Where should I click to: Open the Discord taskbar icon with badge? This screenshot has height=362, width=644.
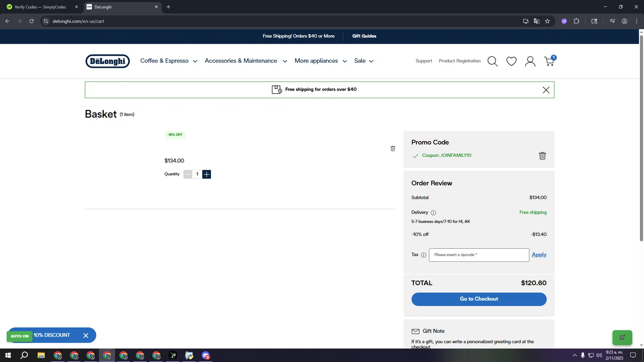[206, 355]
